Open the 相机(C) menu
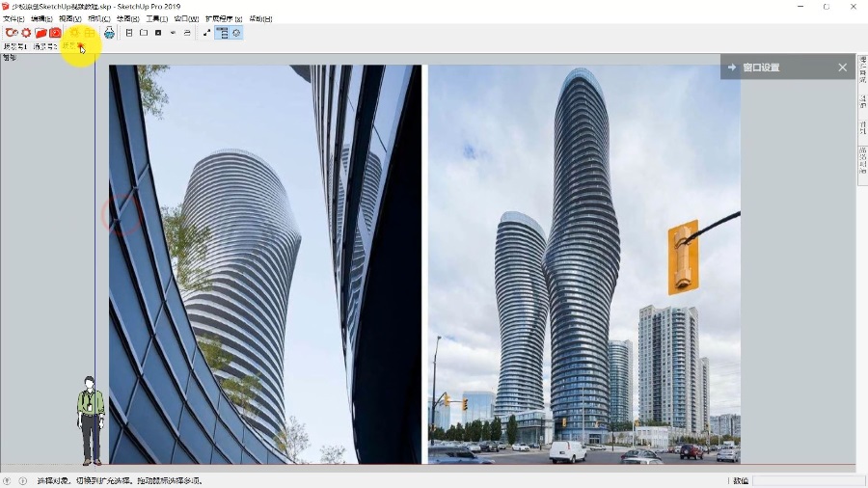Screen dimensions: 868x488 (x=99, y=19)
